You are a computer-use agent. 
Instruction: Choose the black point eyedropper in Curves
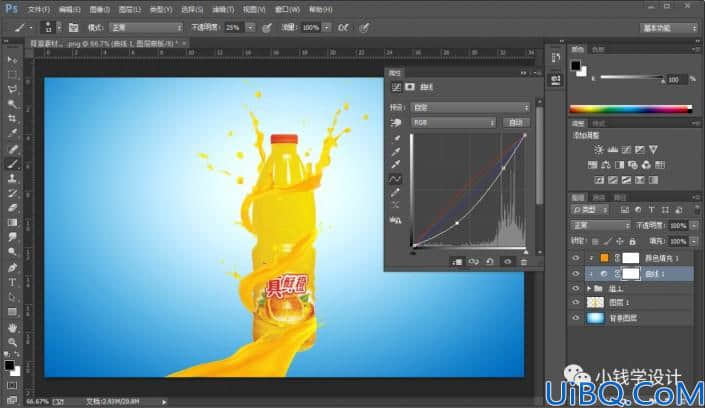[x=396, y=138]
